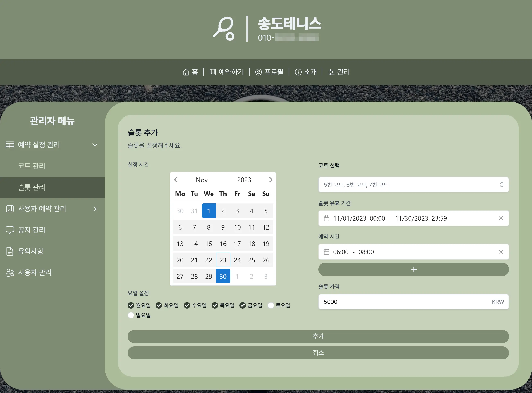Enable the 토요일 checkbox
Screen dimensions: 532x393
point(271,305)
